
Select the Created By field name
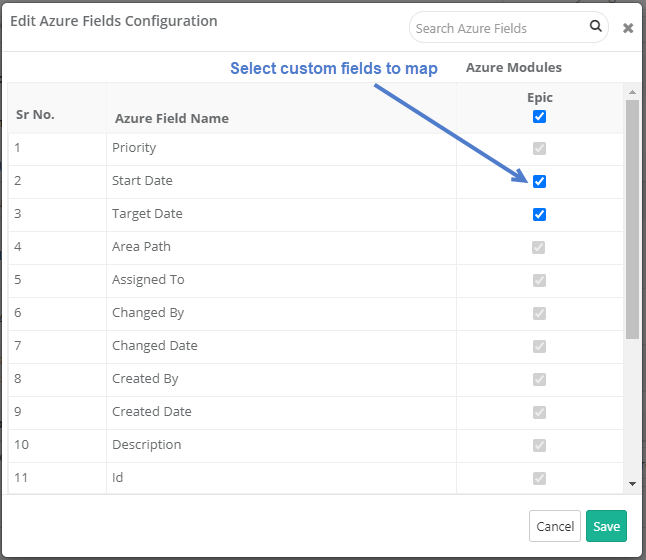[145, 379]
